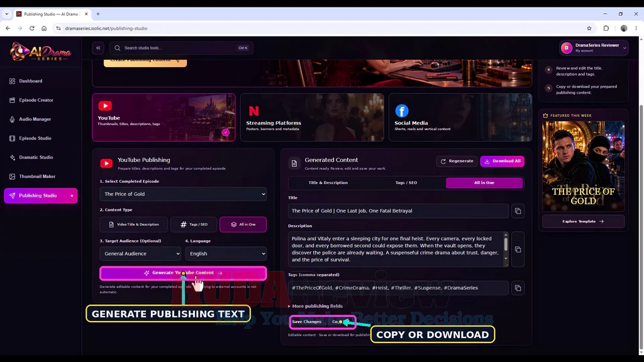
Task: View site information in address bar
Action: click(x=58, y=28)
